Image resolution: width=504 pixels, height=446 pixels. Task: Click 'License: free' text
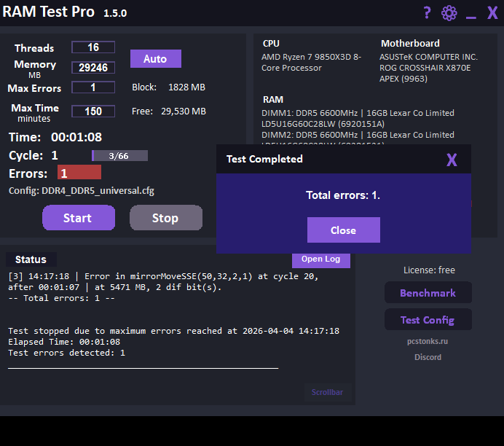pos(429,270)
